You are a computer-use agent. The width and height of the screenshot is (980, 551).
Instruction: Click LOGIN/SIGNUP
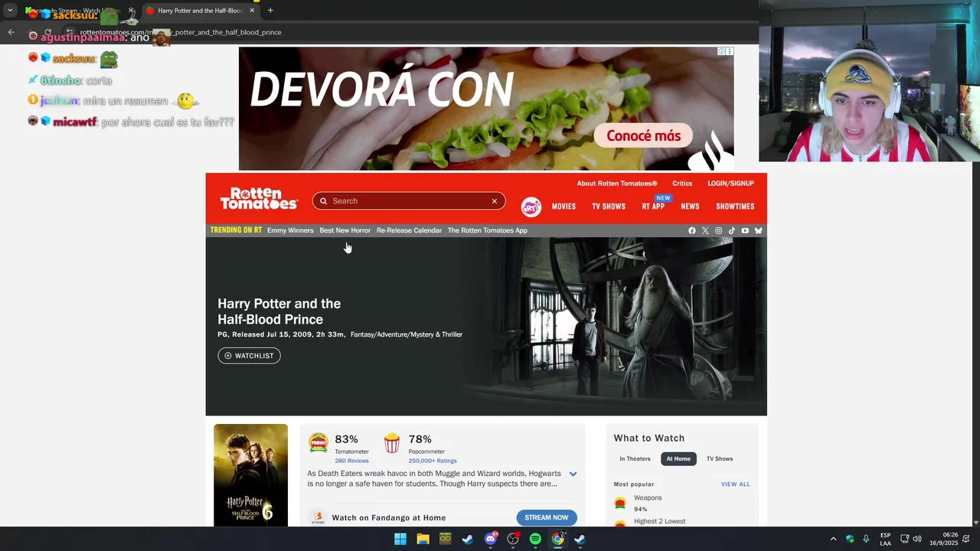(x=730, y=184)
